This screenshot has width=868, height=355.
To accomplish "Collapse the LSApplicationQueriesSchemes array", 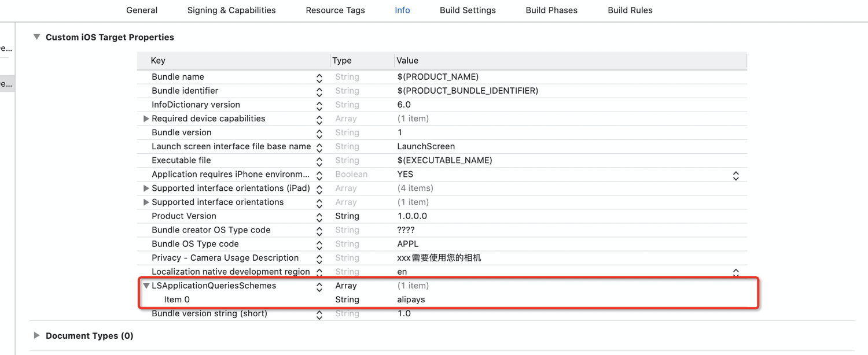I will [146, 286].
